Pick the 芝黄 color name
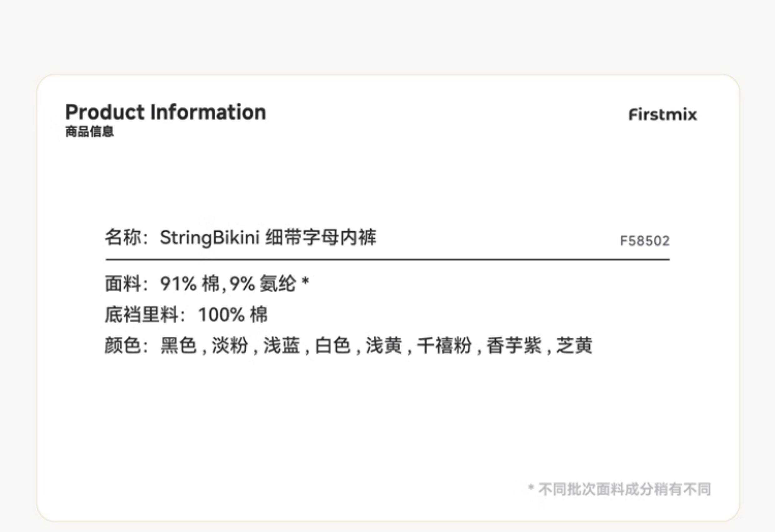The height and width of the screenshot is (532, 775). [x=574, y=345]
